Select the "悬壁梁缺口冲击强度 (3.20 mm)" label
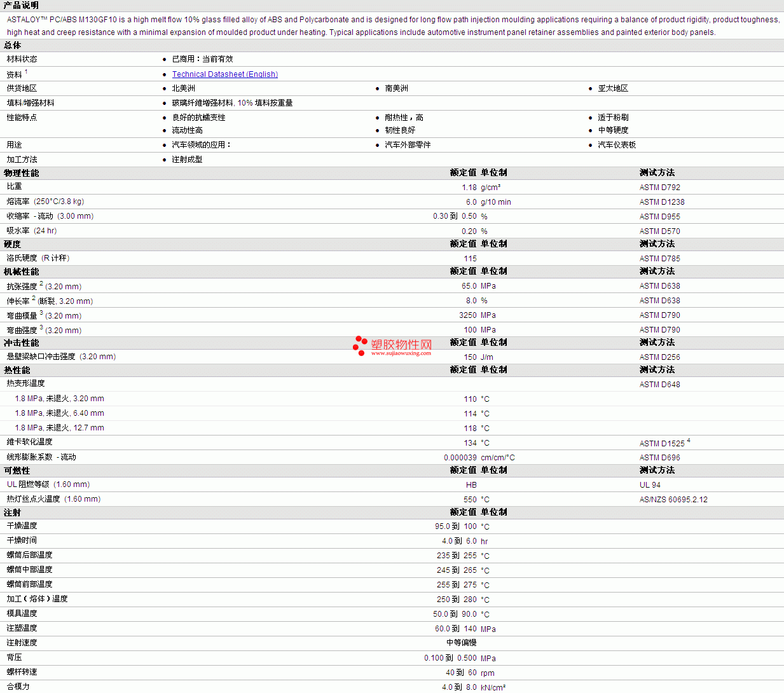This screenshot has height=693, width=784. tap(62, 357)
